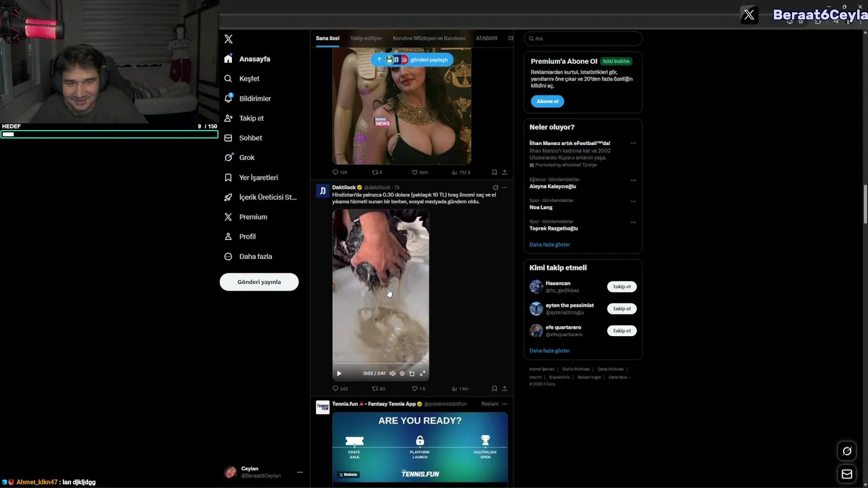The image size is (868, 488).
Task: Open the Tennis.fun ARE YOU READY banner
Action: point(420,447)
